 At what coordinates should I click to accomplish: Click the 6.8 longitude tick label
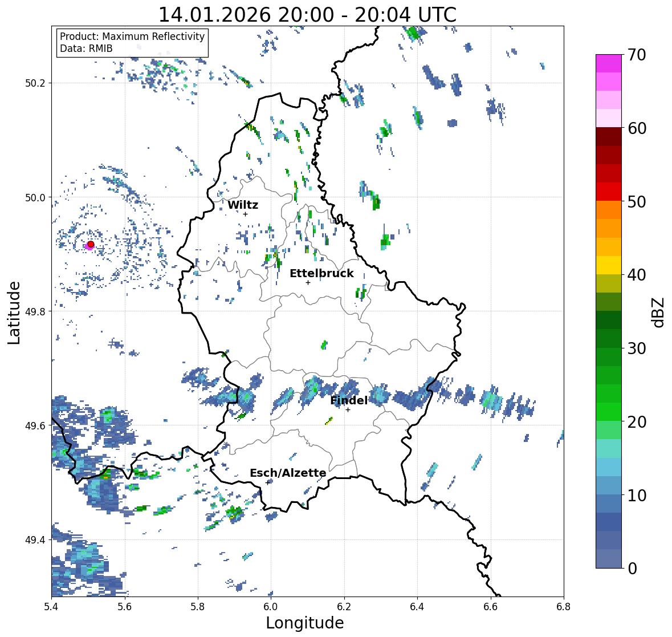tap(564, 607)
